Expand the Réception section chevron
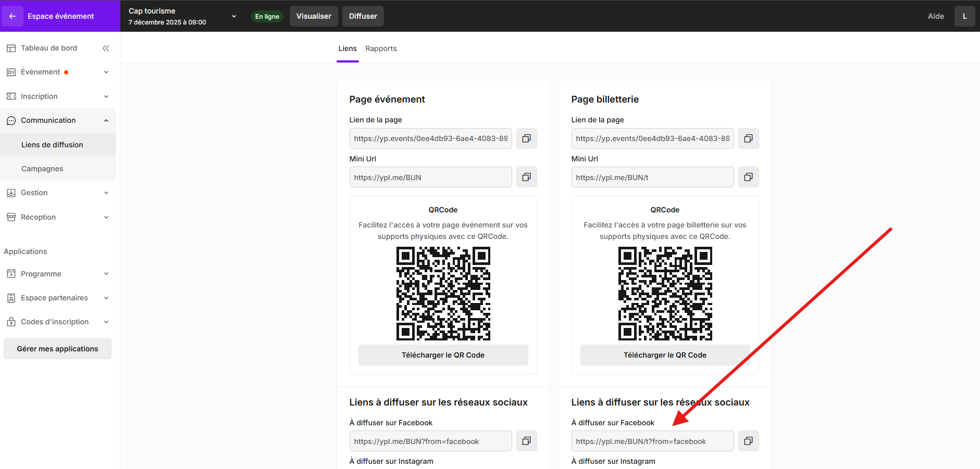 click(106, 217)
